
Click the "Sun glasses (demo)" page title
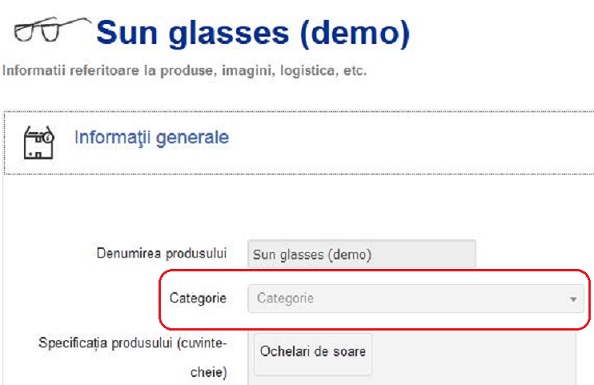(x=253, y=33)
